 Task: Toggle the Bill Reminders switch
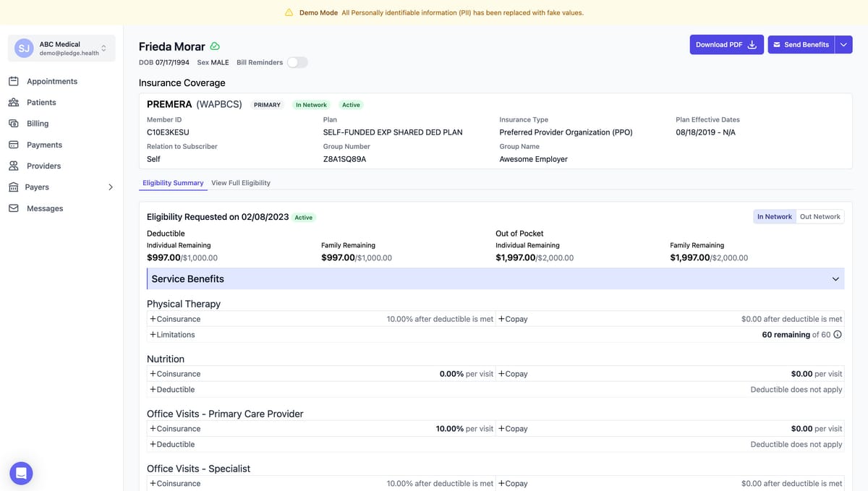tap(297, 62)
